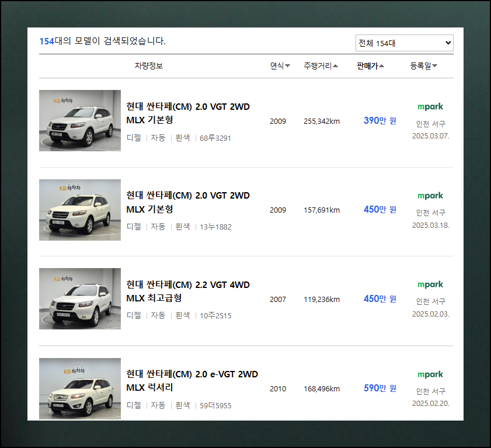Click the 차량정보 column header
Image resolution: width=491 pixels, height=448 pixels.
[149, 66]
